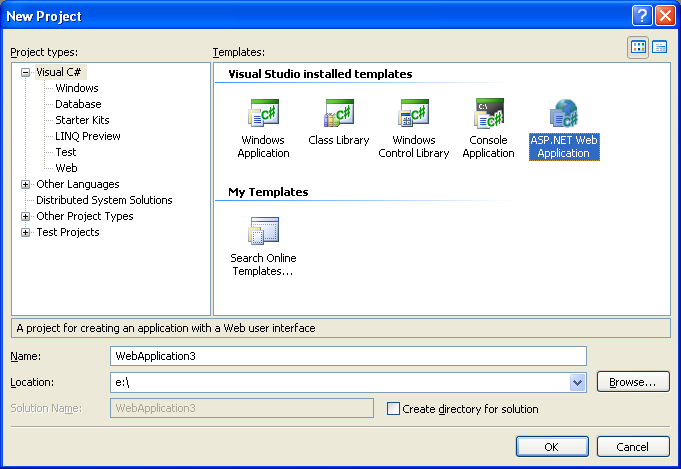Select the Starter Kits project type
The height and width of the screenshot is (469, 681).
[x=82, y=120]
